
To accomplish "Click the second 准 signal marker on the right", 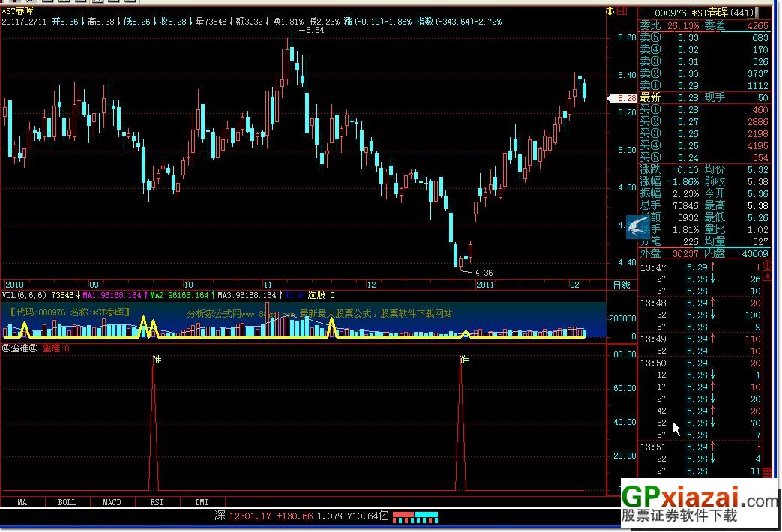I will click(464, 360).
